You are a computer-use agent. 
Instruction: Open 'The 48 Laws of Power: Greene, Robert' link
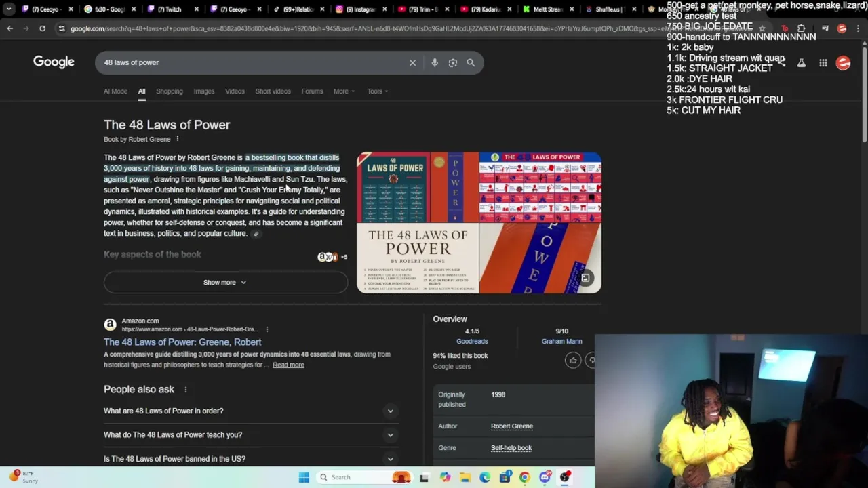182,342
